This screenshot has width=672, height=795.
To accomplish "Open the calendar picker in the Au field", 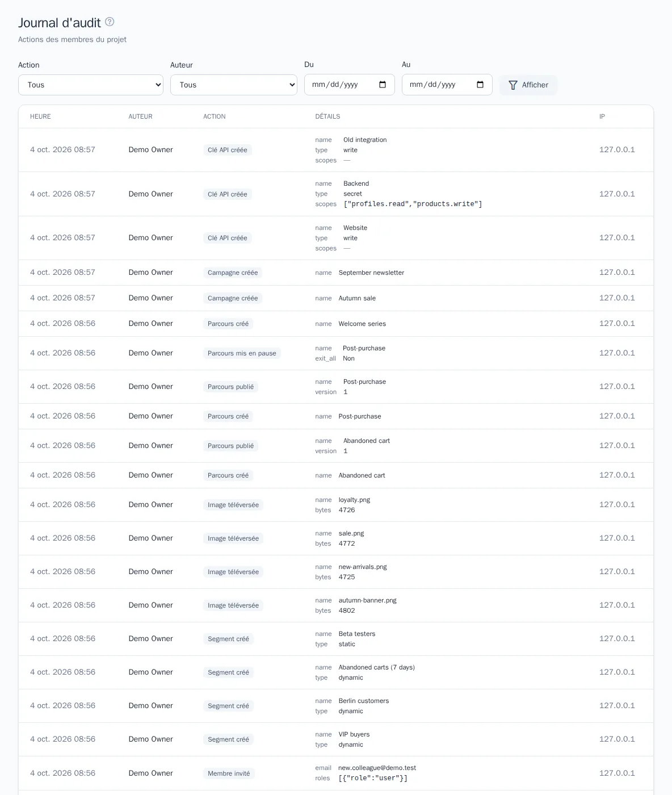I will 480,85.
